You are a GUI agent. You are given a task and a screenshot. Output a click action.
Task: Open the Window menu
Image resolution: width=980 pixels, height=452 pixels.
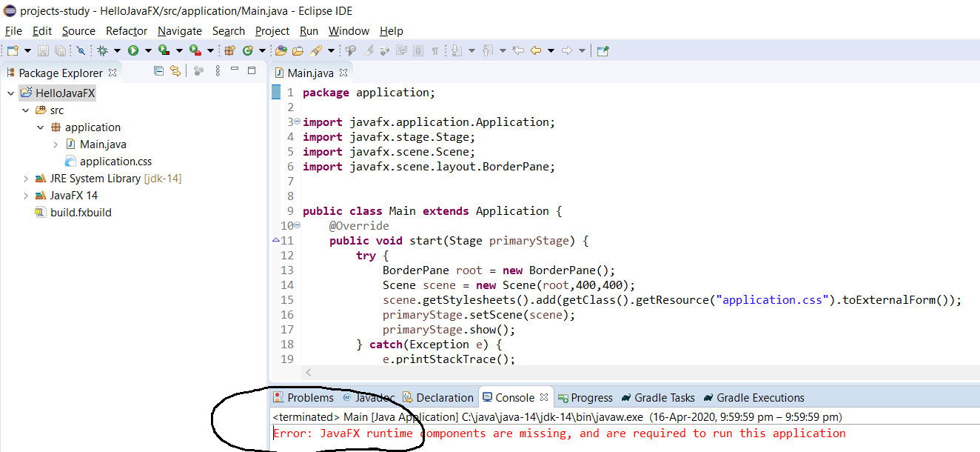[x=349, y=31]
